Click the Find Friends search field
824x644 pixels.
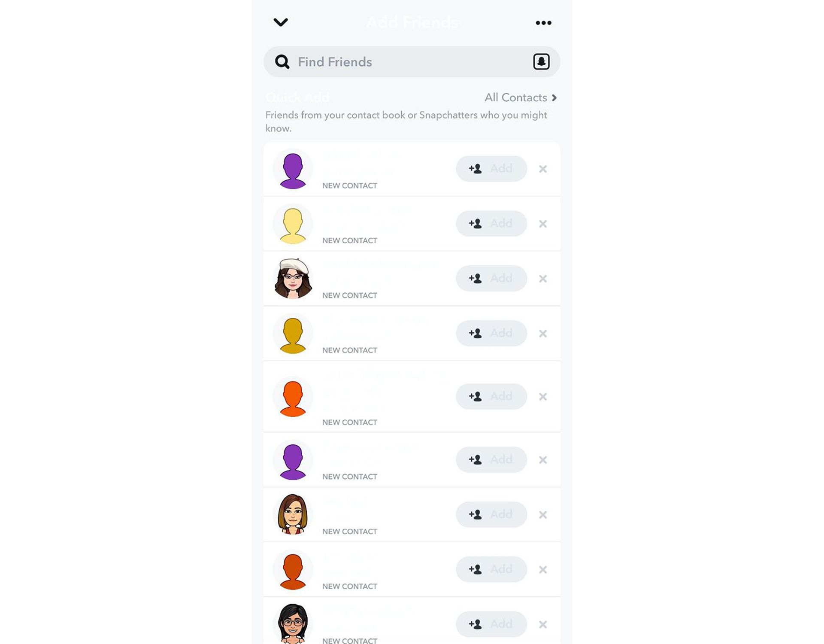[412, 62]
